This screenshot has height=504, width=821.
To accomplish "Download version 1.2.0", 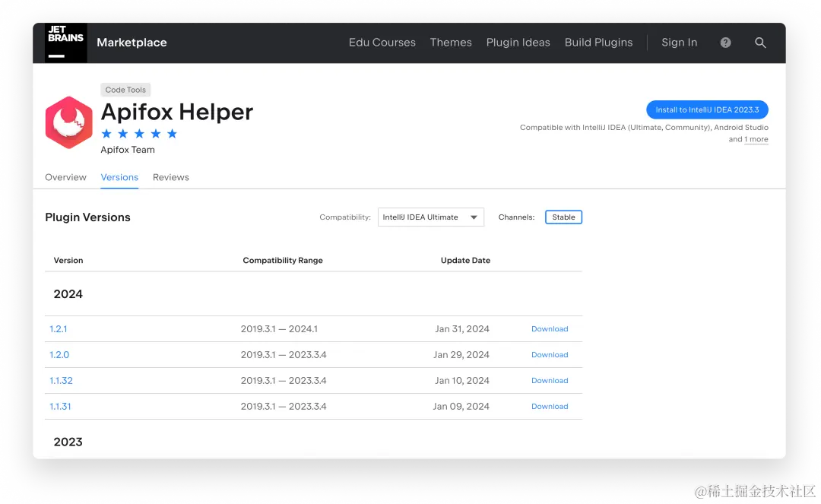I will [550, 355].
